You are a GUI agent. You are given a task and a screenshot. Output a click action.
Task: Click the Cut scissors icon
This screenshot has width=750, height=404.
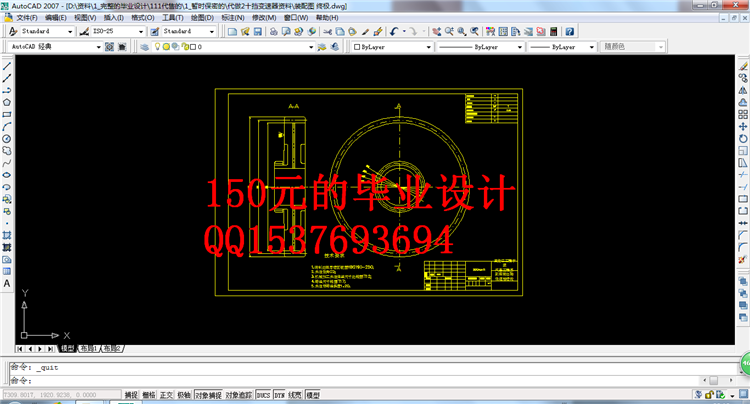click(x=328, y=32)
